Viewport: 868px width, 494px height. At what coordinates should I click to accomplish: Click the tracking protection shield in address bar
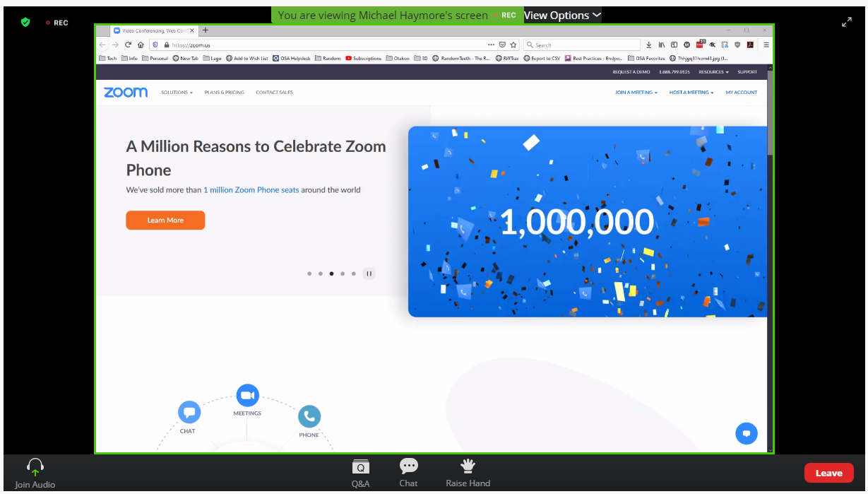pyautogui.click(x=156, y=45)
